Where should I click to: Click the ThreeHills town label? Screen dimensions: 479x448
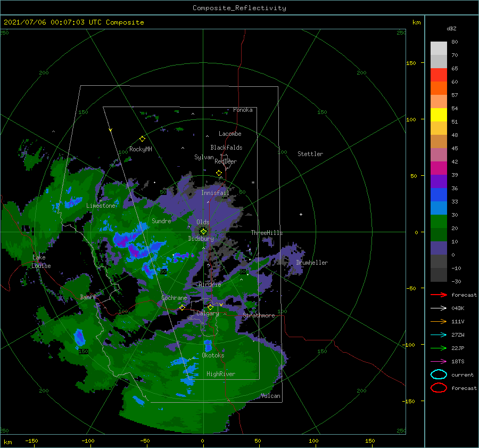[x=267, y=233]
